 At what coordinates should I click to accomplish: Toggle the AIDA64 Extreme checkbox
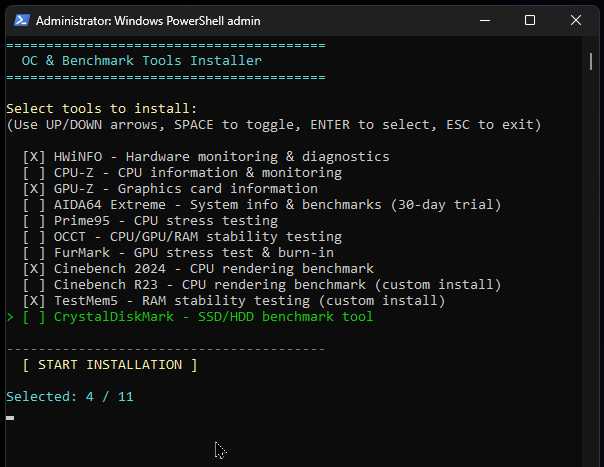(x=34, y=205)
